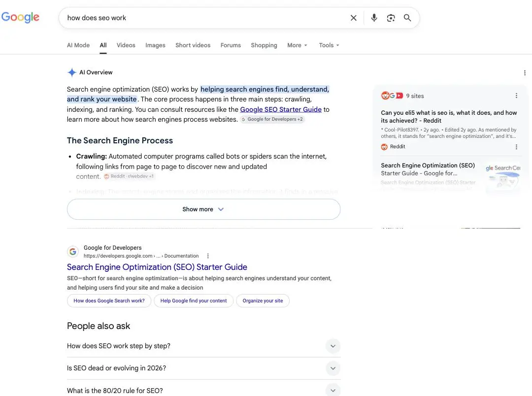
Task: Click the stacked site icons beside 9 sites
Action: 392,96
